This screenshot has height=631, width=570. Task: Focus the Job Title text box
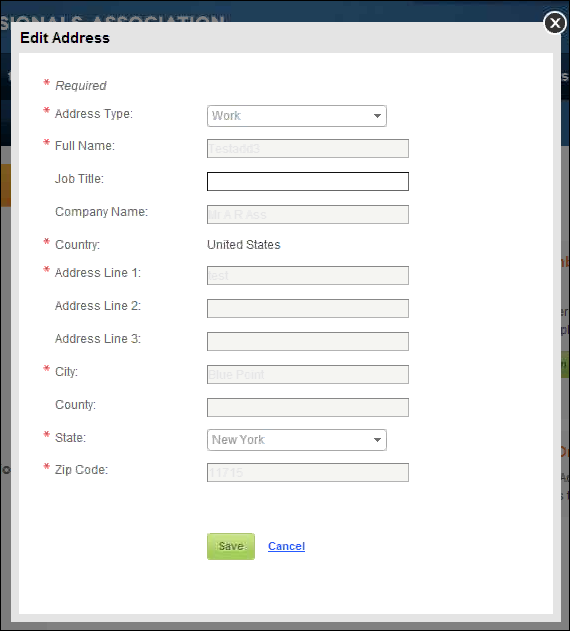[308, 181]
